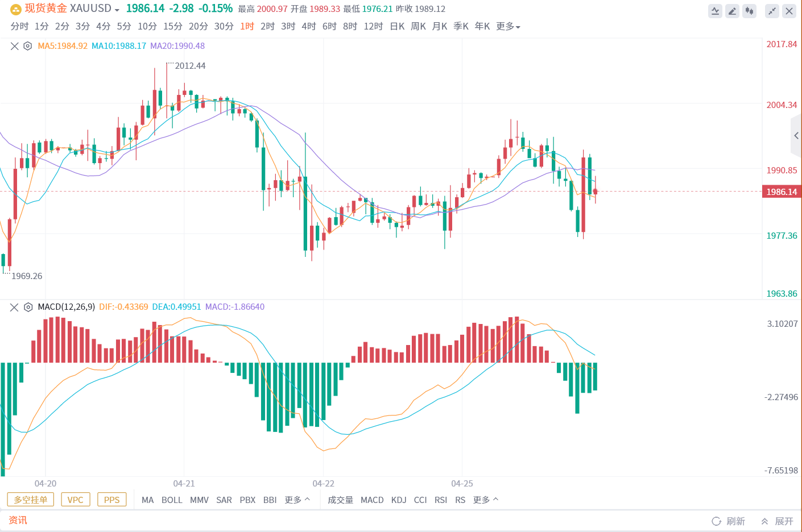This screenshot has width=802, height=532.
Task: Open the indicator line tool icon
Action: 715,11
